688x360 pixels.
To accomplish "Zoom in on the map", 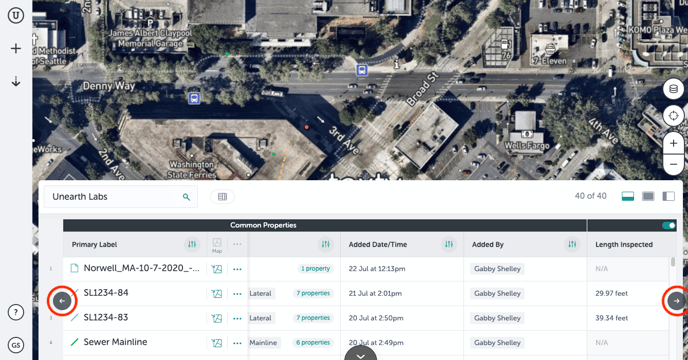I will (673, 144).
